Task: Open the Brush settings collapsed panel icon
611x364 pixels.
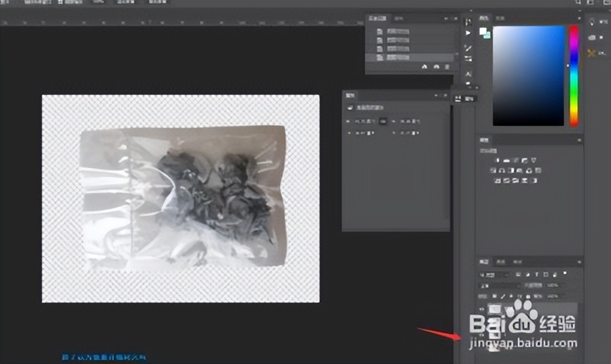Action: pyautogui.click(x=469, y=48)
